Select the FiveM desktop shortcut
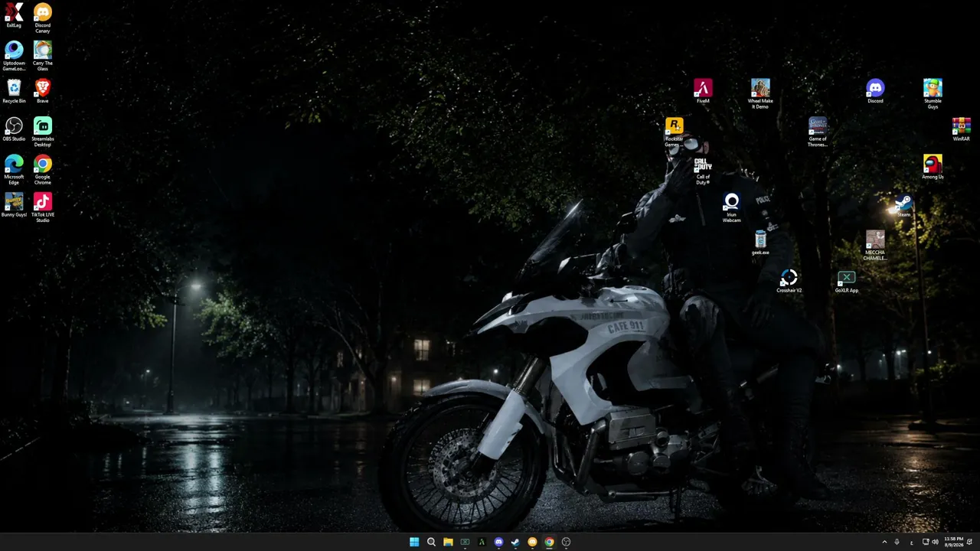Image resolution: width=980 pixels, height=551 pixels. click(703, 91)
